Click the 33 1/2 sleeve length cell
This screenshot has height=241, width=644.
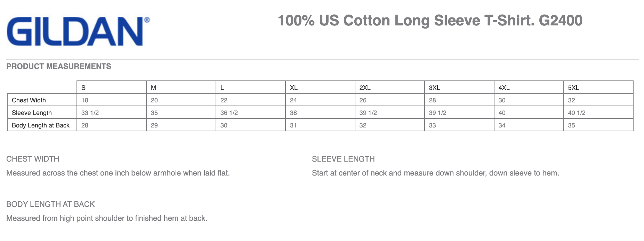click(x=112, y=112)
